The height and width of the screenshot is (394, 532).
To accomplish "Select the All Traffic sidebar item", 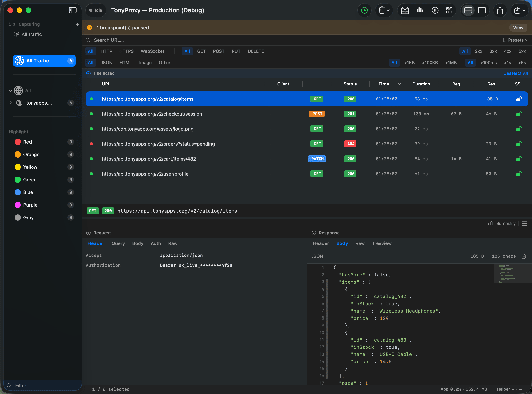I will 44,61.
